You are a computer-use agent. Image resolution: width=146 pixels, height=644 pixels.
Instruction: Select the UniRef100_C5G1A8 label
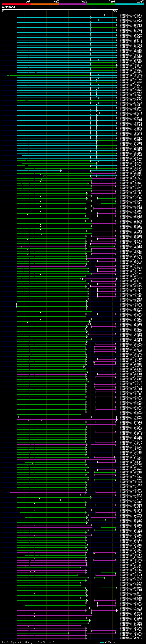(x=131, y=183)
